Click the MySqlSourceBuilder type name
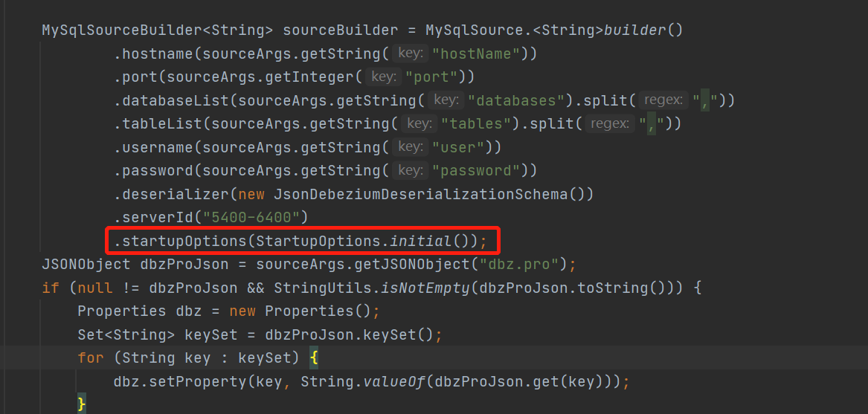 point(118,30)
